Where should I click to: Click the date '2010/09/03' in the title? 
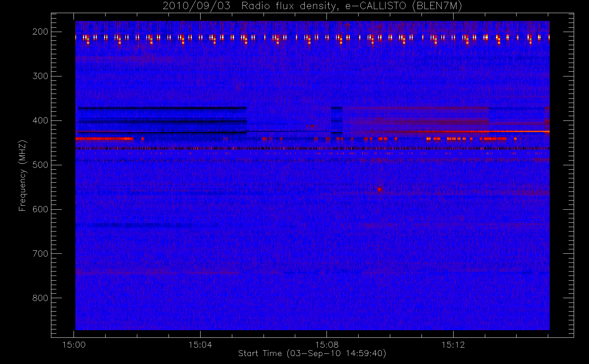pos(196,6)
